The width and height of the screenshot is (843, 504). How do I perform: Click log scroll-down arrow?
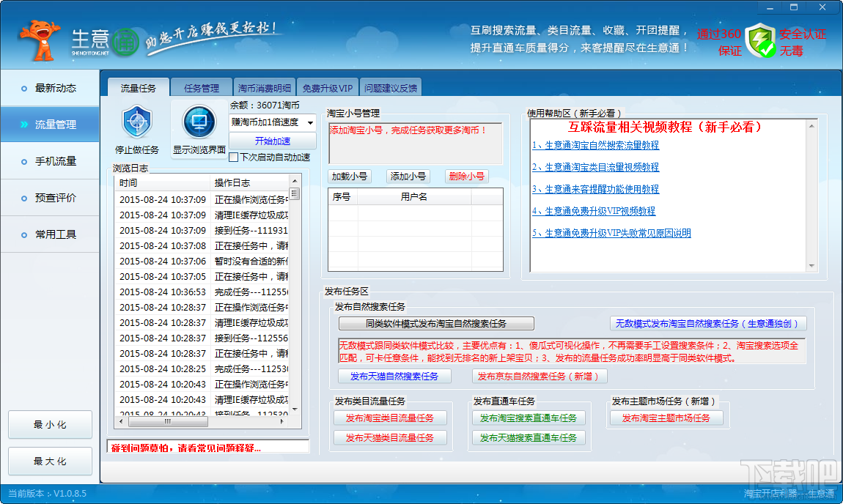coord(294,410)
